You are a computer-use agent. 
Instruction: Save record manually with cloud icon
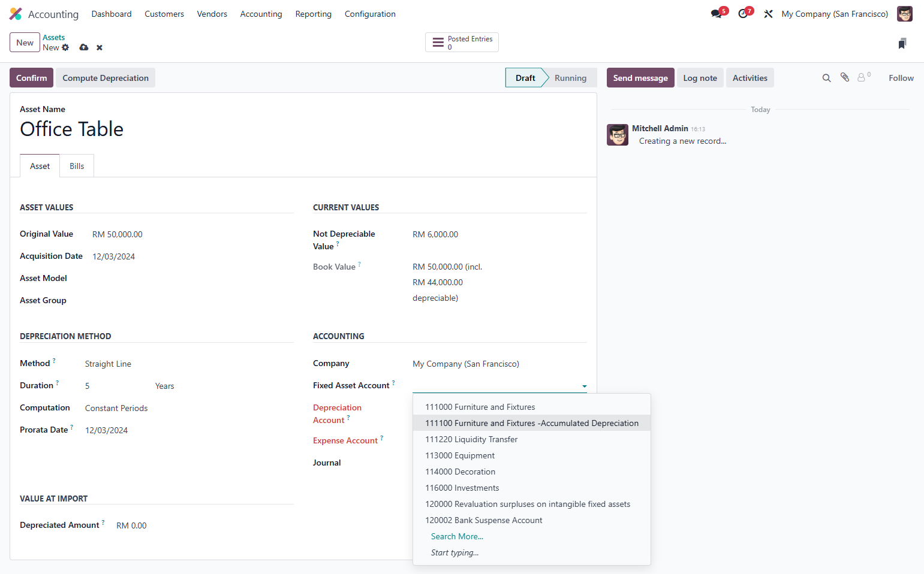(x=84, y=47)
